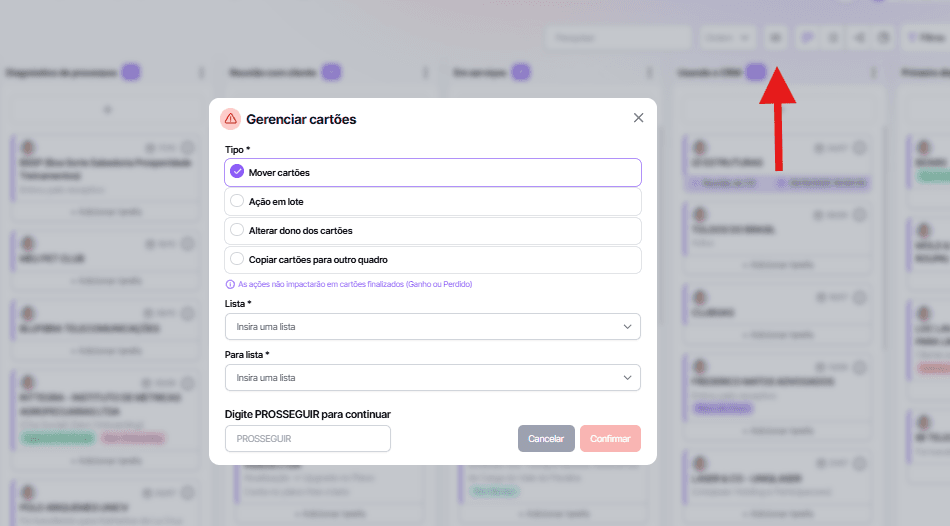Click the toolbar icon the red arrow indicates
This screenshot has width=950, height=526.
[775, 38]
